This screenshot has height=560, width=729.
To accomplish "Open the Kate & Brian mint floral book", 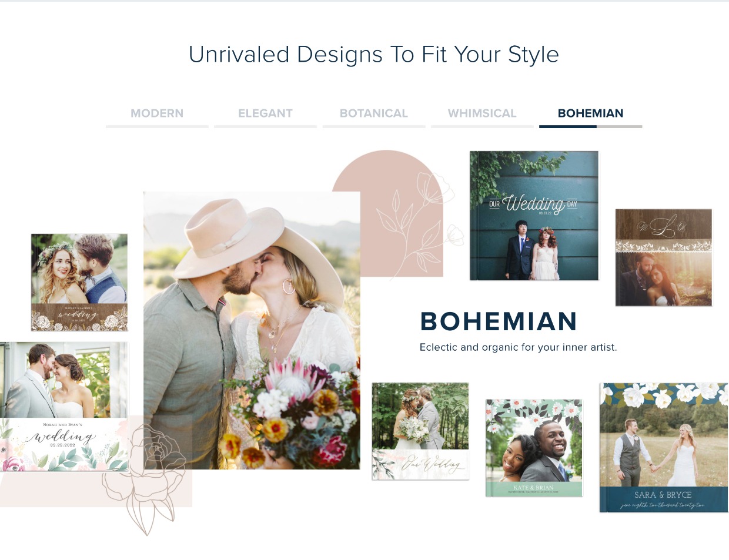I will [x=534, y=448].
